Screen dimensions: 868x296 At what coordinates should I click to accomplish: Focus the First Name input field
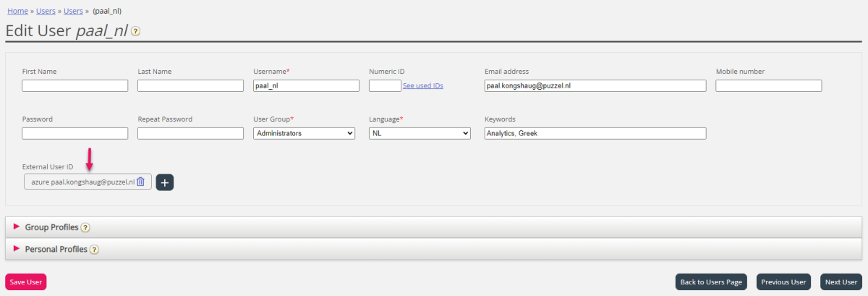pyautogui.click(x=75, y=85)
